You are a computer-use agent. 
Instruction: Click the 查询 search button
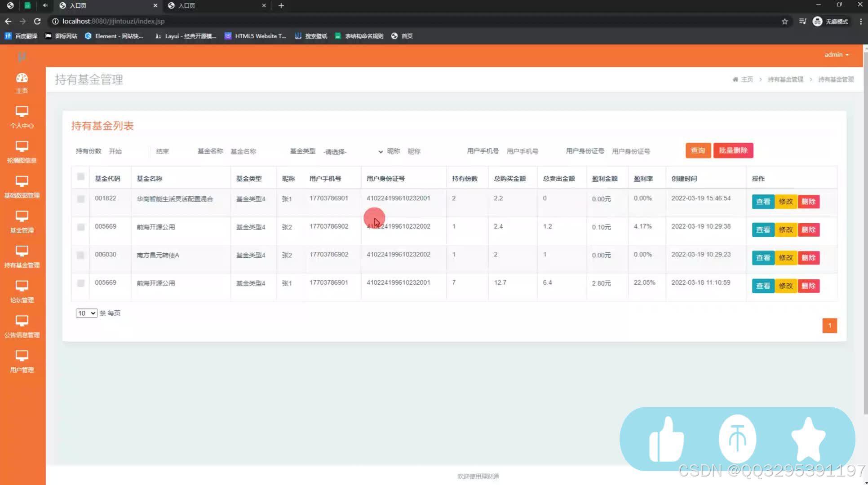click(x=698, y=150)
